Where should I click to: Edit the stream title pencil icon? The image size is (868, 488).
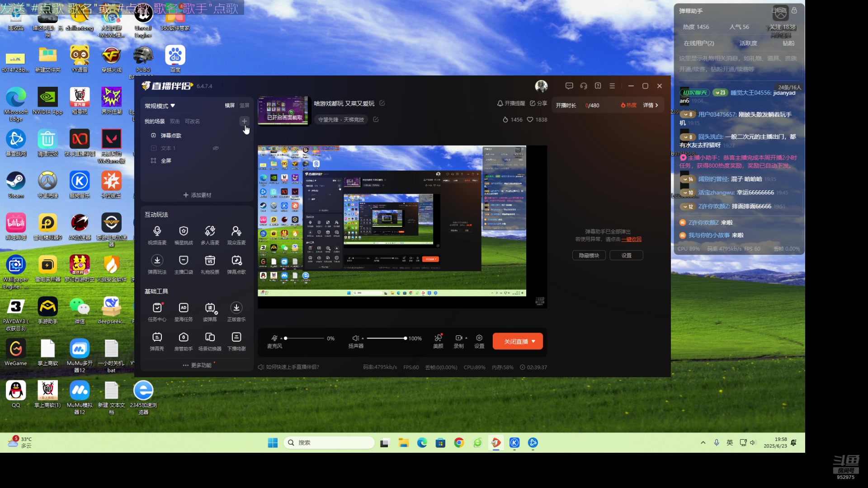[382, 103]
